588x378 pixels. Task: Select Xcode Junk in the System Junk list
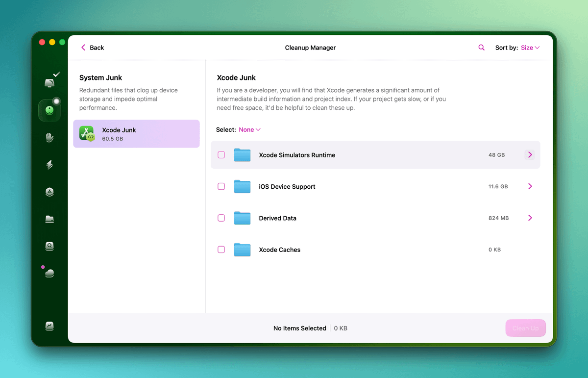(x=136, y=134)
